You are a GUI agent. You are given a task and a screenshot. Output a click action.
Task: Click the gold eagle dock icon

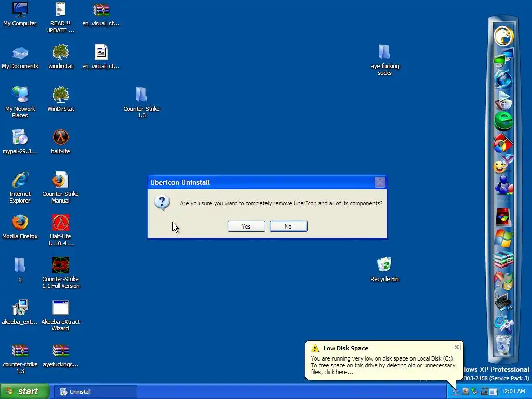click(503, 36)
